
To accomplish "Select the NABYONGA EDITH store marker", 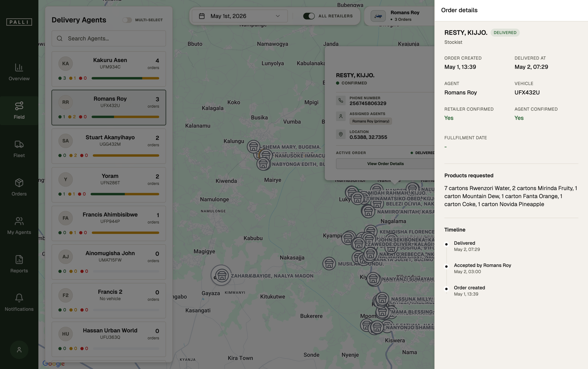I will (x=263, y=164).
